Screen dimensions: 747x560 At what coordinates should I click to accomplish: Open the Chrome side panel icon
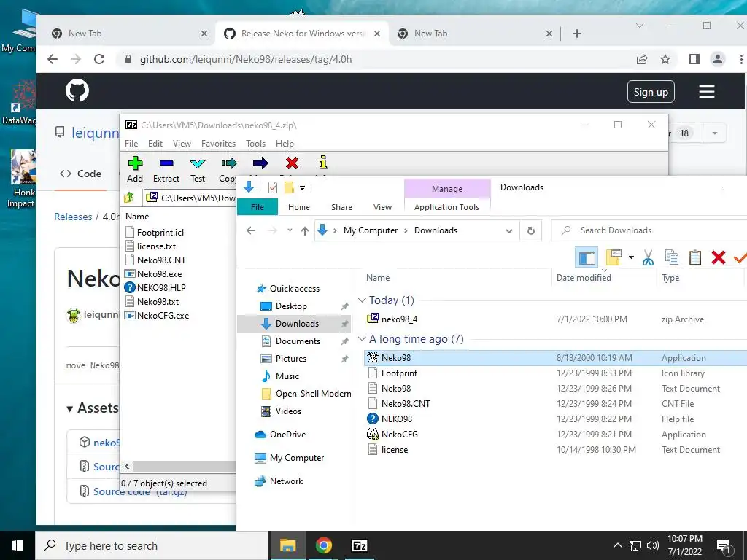pos(694,59)
